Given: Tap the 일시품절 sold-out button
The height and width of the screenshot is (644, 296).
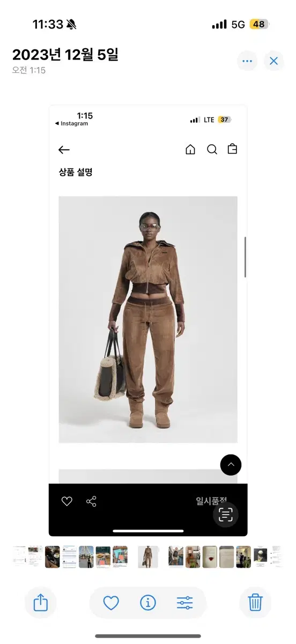Looking at the screenshot, I should click(x=211, y=501).
